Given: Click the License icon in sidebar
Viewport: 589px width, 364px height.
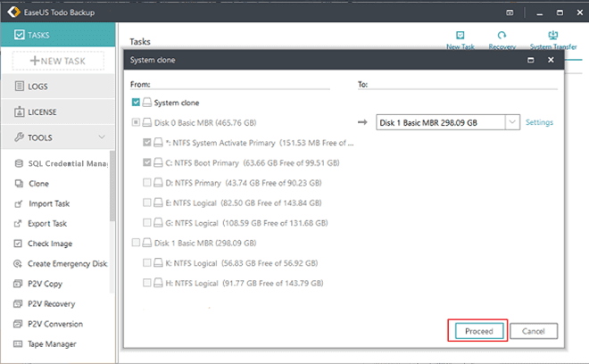Looking at the screenshot, I should coord(19,112).
